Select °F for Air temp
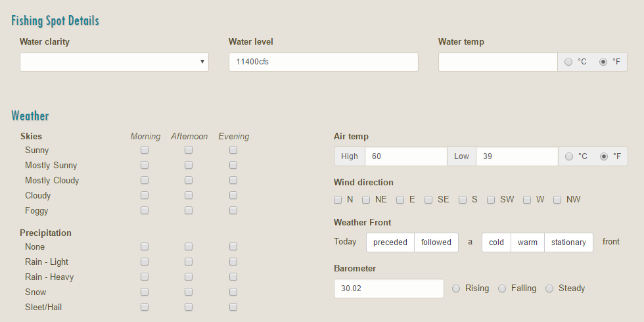644x322 pixels. 604,156
